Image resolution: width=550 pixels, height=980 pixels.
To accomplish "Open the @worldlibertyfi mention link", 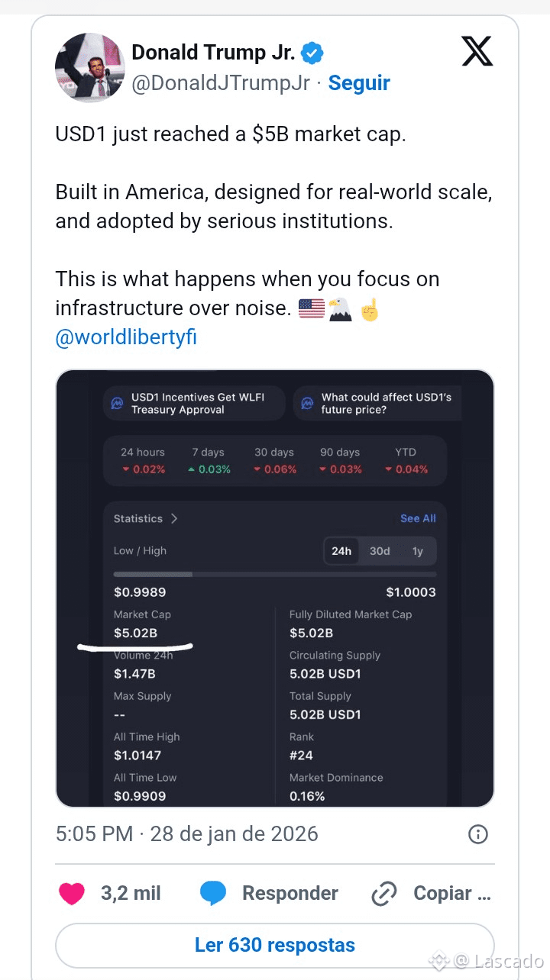I will [x=126, y=337].
